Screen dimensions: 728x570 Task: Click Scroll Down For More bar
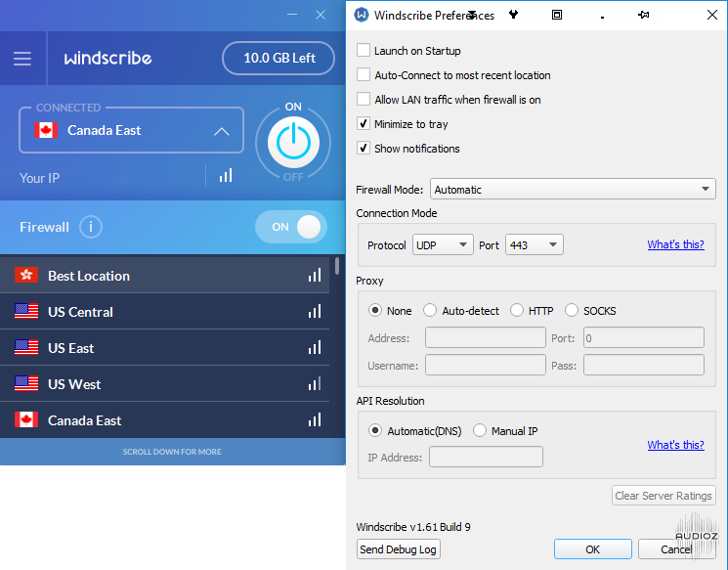[x=172, y=452]
